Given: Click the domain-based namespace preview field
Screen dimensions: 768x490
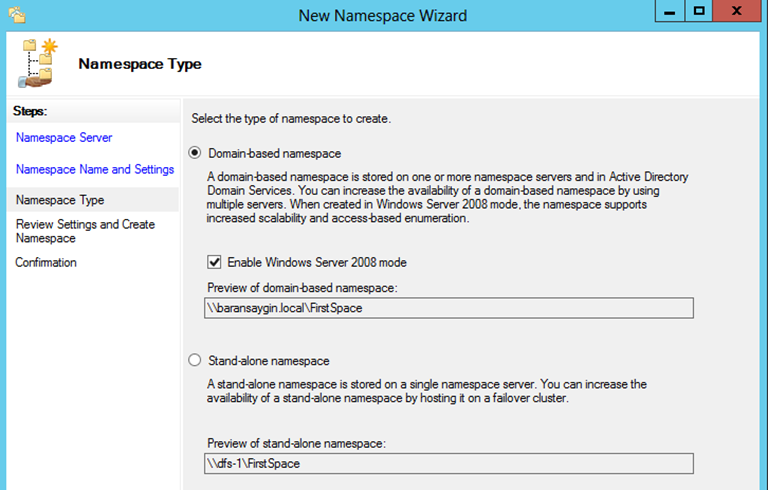Looking at the screenshot, I should coord(448,308).
